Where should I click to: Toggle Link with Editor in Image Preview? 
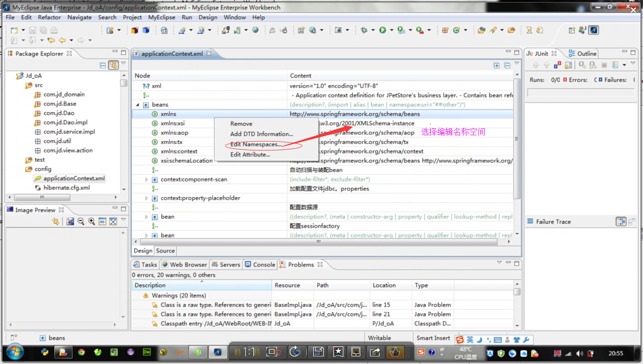click(55, 221)
